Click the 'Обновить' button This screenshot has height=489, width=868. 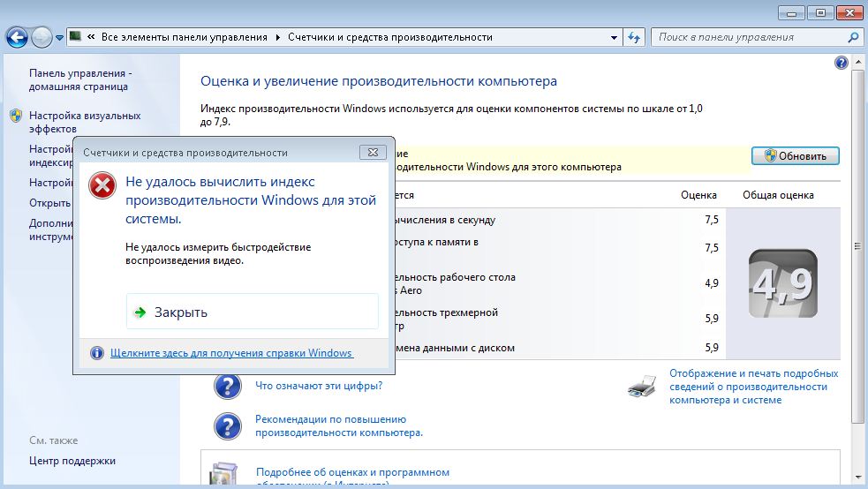[795, 156]
